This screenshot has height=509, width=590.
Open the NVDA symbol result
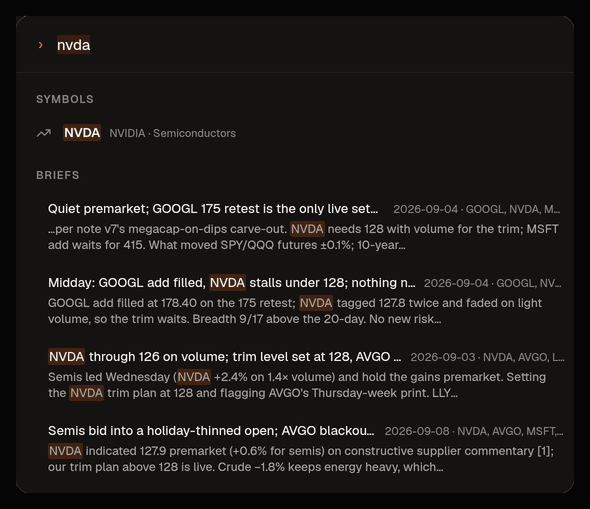pos(295,133)
